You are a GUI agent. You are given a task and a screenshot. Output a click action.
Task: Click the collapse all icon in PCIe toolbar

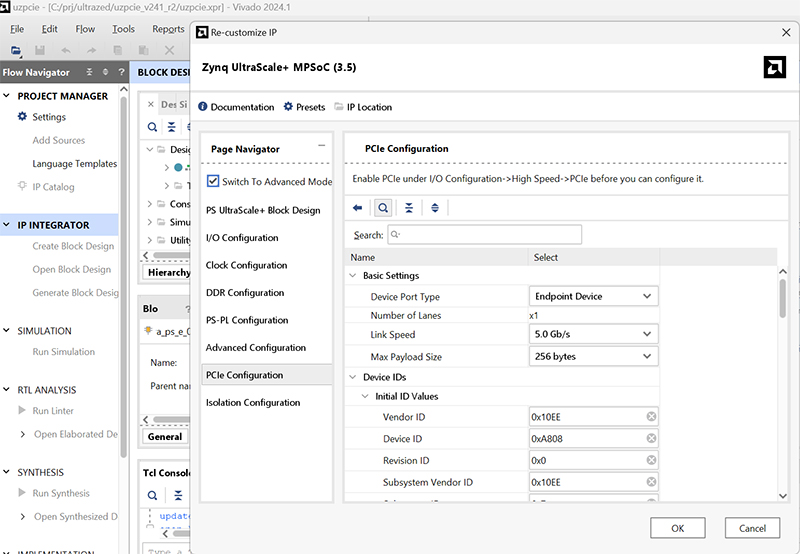[409, 208]
